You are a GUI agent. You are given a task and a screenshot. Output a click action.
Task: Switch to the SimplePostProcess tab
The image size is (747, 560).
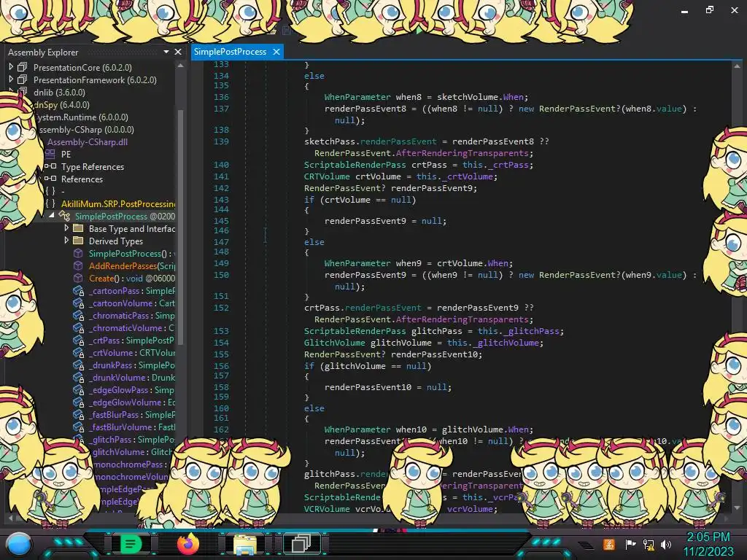[230, 52]
